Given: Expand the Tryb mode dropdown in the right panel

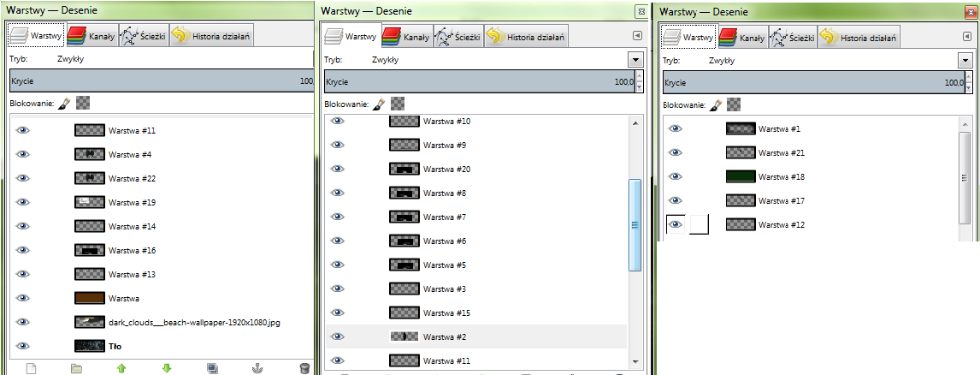Looking at the screenshot, I should coord(965,61).
